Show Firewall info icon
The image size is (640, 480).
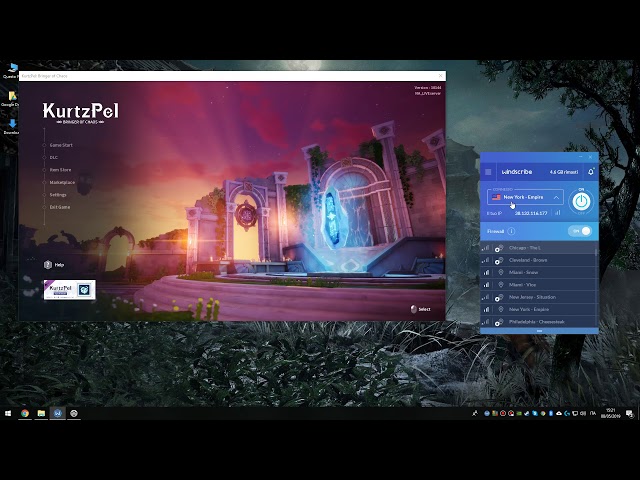511,231
